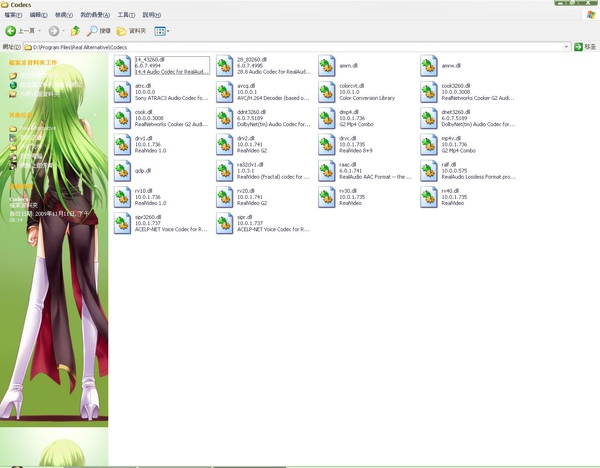This screenshot has width=600, height=468.
Task: Select the raac.dll RealAudio AAC file
Action: [x=328, y=170]
